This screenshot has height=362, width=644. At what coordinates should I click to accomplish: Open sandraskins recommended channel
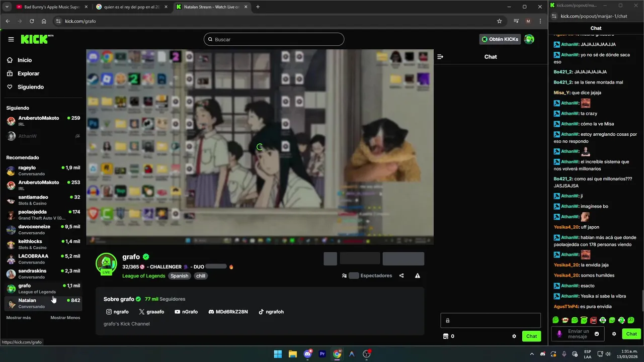tap(43, 274)
